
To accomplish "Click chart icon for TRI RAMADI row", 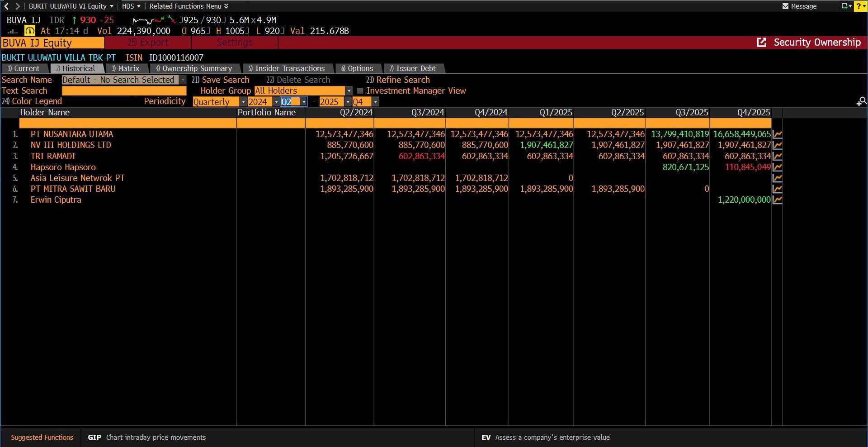I will (x=777, y=157).
